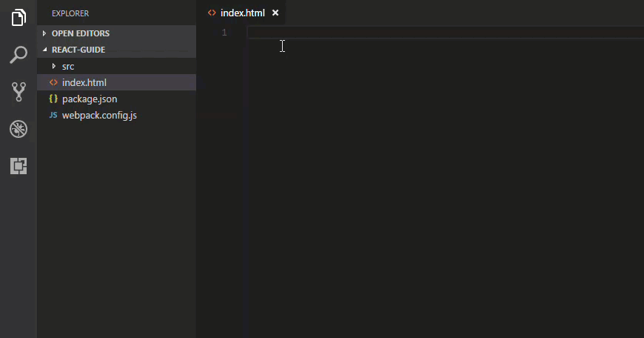This screenshot has height=338, width=644.
Task: Open the Explorer view in activity bar
Action: point(19,17)
